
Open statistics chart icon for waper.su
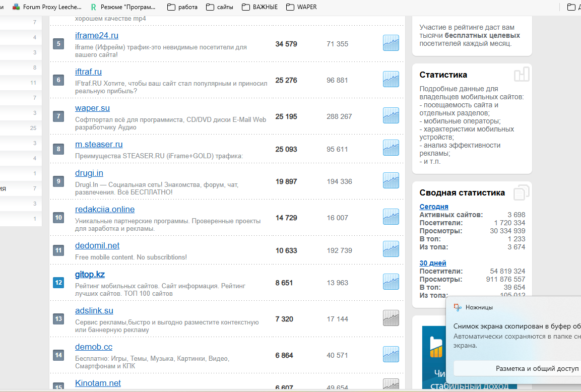tap(391, 116)
